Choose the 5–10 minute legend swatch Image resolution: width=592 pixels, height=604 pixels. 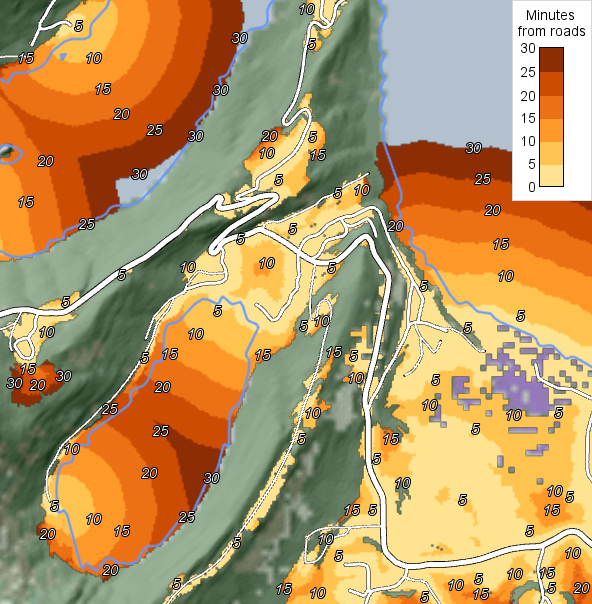coord(551,153)
